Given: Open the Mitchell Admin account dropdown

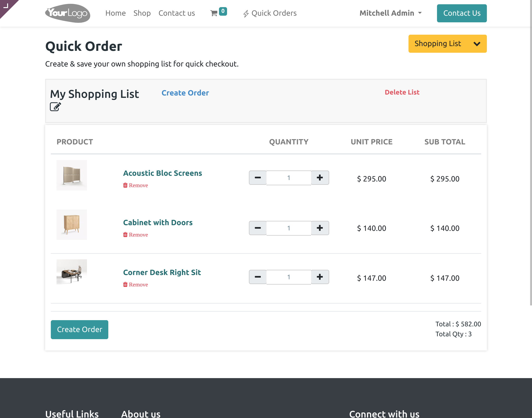Looking at the screenshot, I should [x=390, y=13].
